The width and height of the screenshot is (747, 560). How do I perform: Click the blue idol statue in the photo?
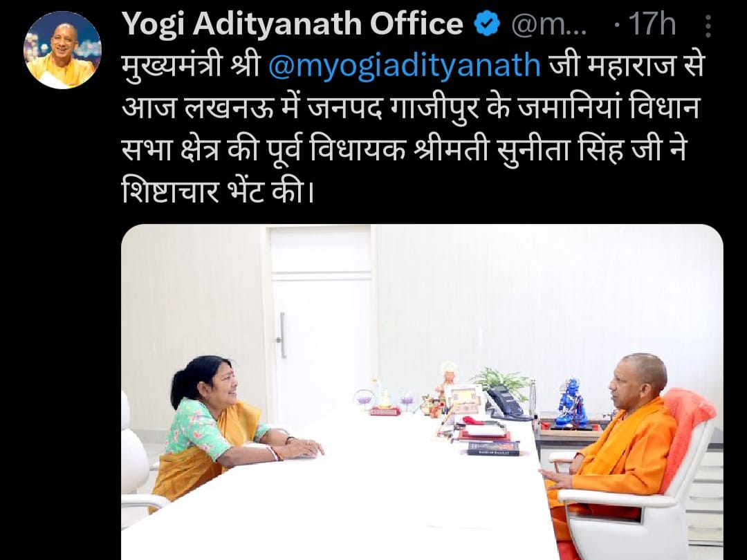point(571,403)
